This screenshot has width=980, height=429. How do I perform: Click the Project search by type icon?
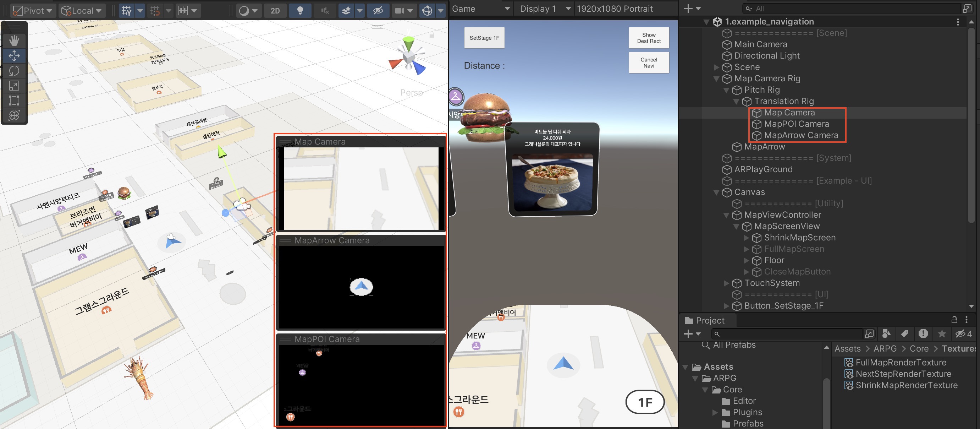coord(886,334)
